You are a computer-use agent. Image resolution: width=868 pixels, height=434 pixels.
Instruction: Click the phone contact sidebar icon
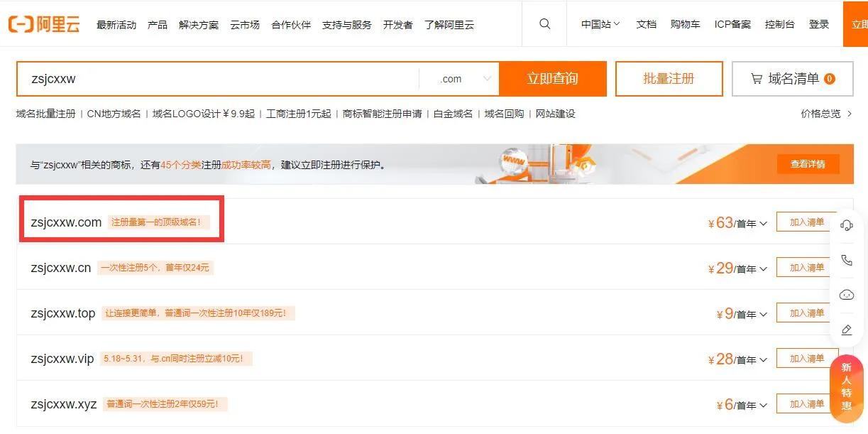846,259
